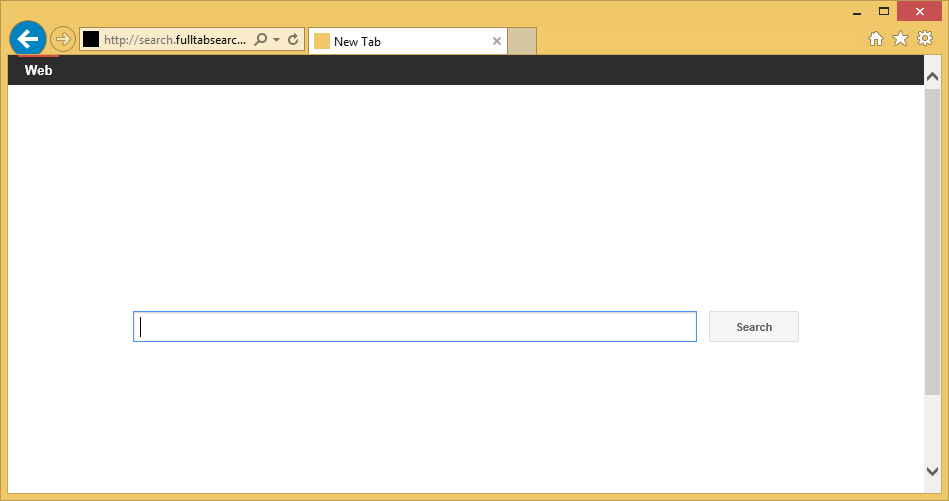Refresh the page with reload icon
This screenshot has width=949, height=501.
[x=293, y=40]
